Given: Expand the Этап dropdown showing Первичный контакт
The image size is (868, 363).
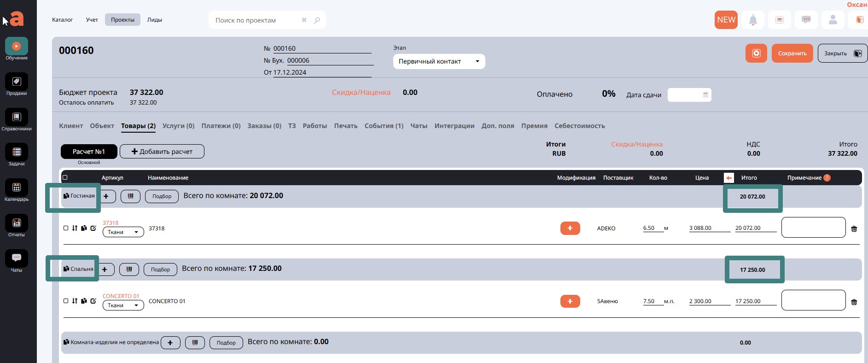Looking at the screenshot, I should pyautogui.click(x=439, y=61).
